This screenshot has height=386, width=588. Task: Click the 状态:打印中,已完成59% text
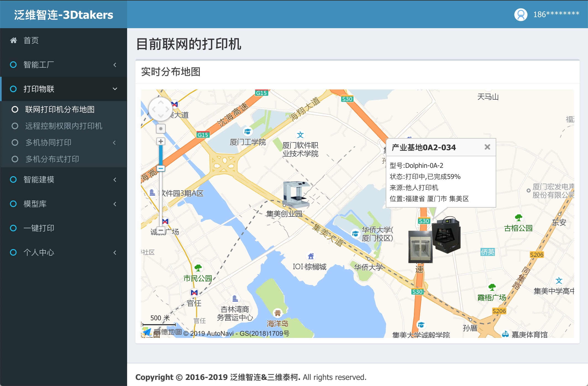click(x=425, y=176)
